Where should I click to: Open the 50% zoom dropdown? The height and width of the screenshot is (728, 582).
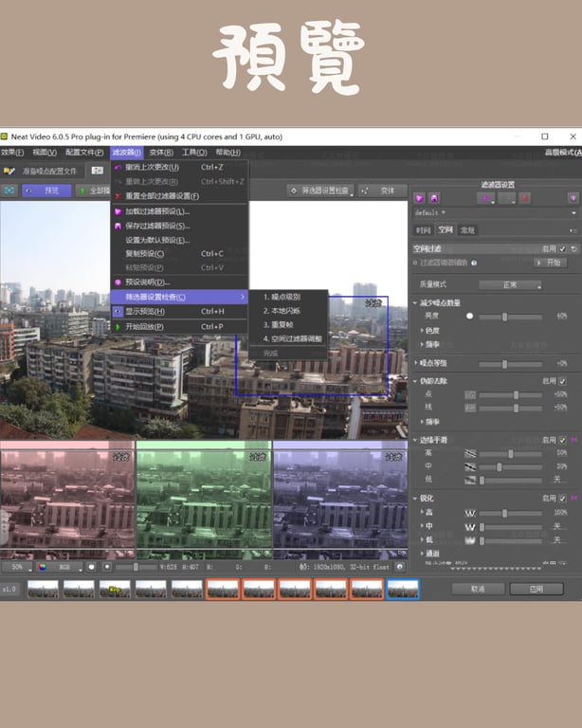pyautogui.click(x=17, y=567)
